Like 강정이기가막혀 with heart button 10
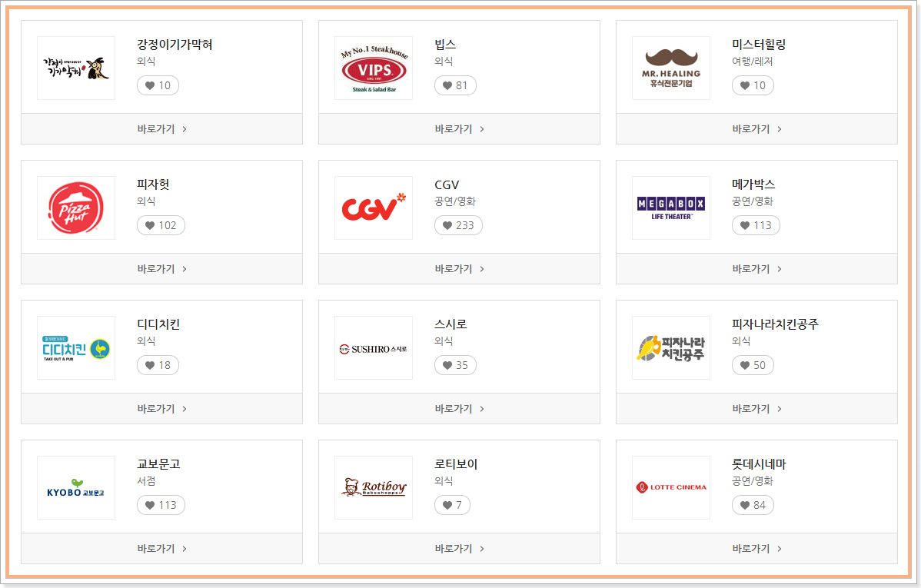Image resolution: width=921 pixels, height=588 pixels. [x=158, y=86]
